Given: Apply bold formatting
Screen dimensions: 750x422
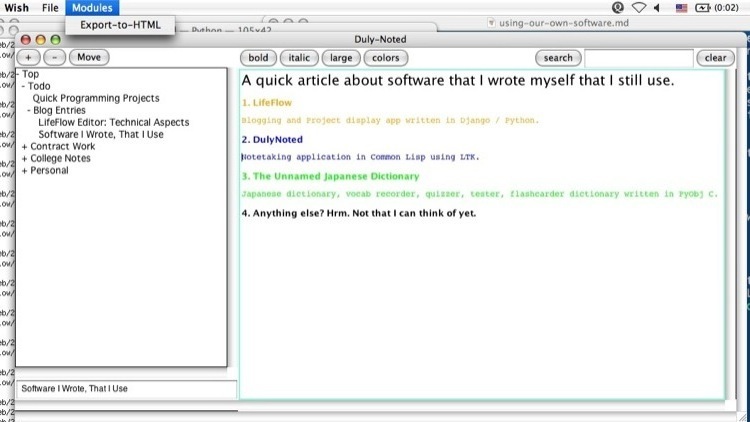Looking at the screenshot, I should point(258,58).
